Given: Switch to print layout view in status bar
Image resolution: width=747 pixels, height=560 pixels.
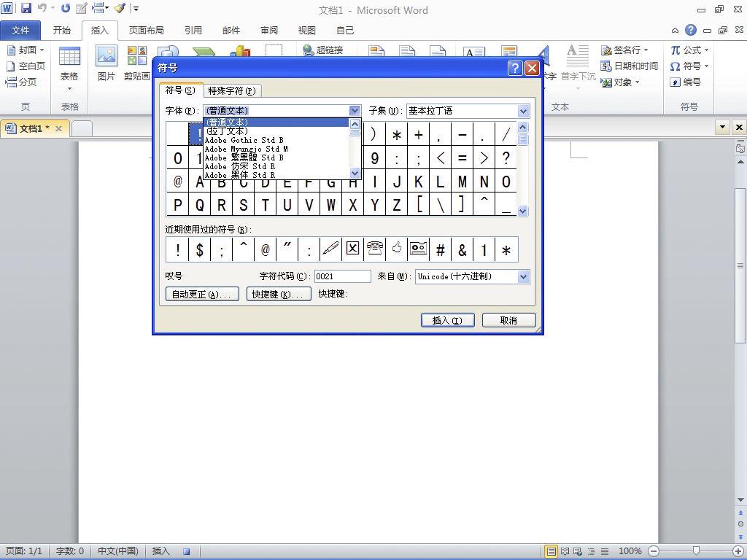Looking at the screenshot, I should 551,551.
